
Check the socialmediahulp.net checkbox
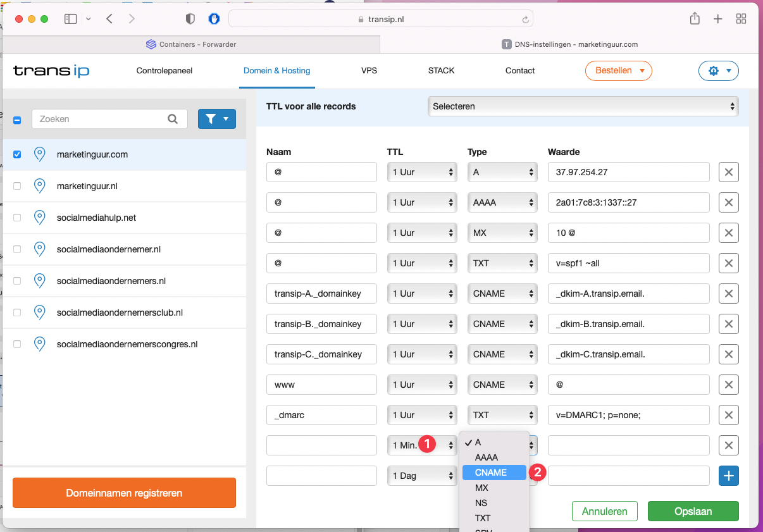[x=17, y=218]
